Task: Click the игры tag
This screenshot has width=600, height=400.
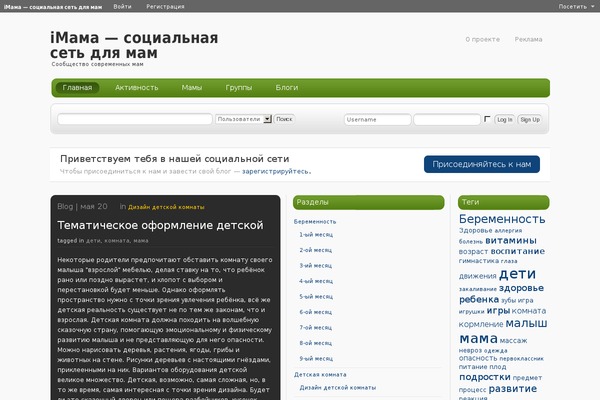Action: (498, 310)
